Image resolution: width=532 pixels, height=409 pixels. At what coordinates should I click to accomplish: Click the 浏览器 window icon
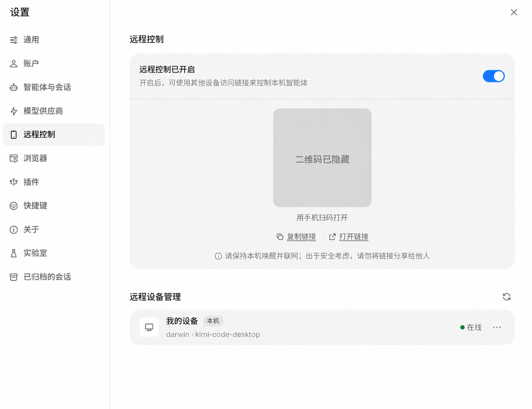pos(14,159)
